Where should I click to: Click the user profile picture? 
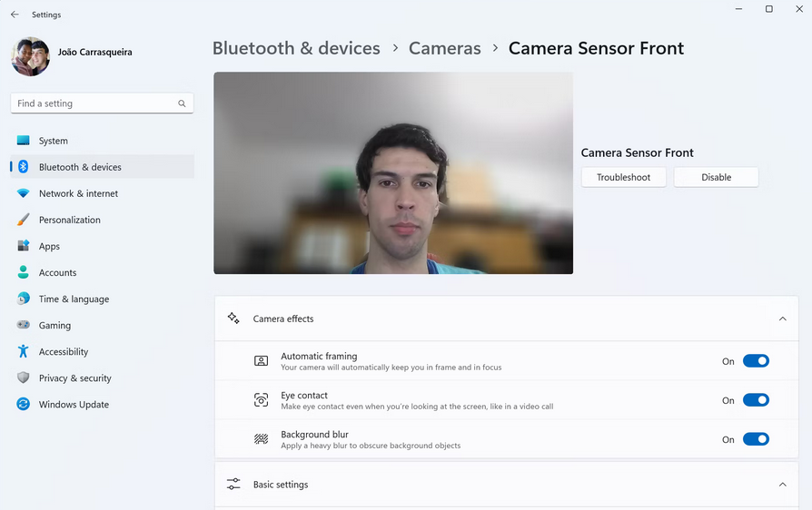pos(31,56)
